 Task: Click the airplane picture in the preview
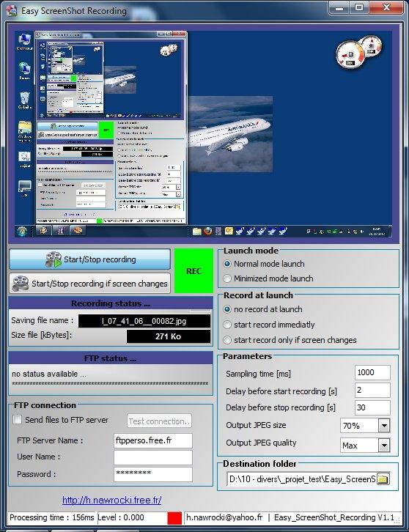(230, 134)
